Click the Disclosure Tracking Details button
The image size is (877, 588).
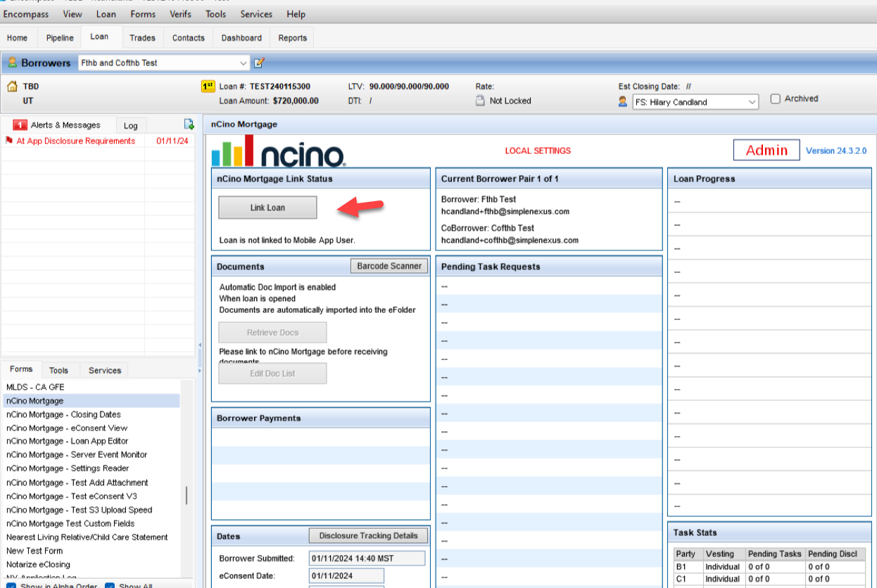point(368,536)
